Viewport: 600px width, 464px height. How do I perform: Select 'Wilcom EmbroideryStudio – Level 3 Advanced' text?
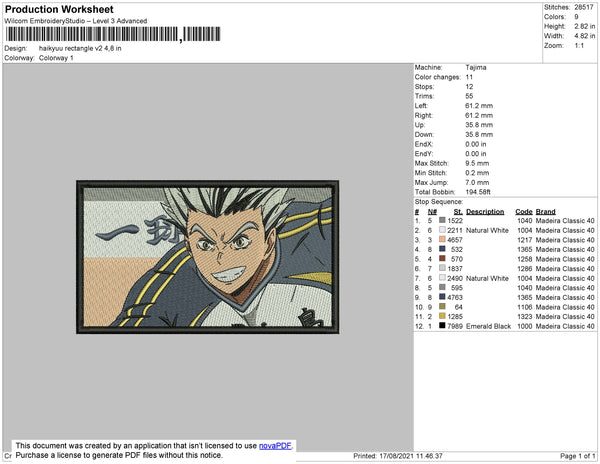(76, 21)
